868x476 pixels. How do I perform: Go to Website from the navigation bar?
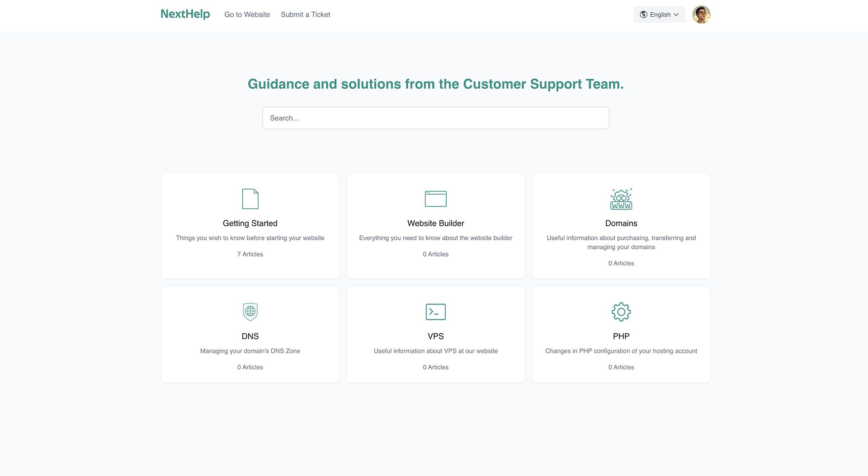pyautogui.click(x=247, y=14)
